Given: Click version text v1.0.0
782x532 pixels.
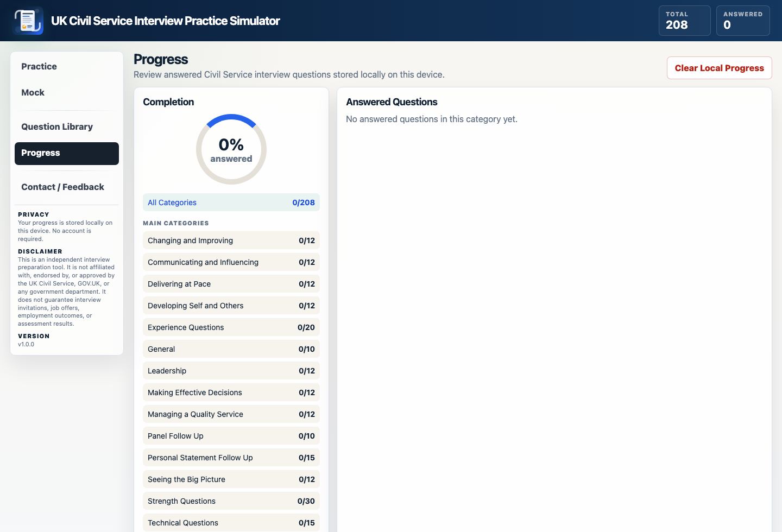Looking at the screenshot, I should click(x=26, y=344).
